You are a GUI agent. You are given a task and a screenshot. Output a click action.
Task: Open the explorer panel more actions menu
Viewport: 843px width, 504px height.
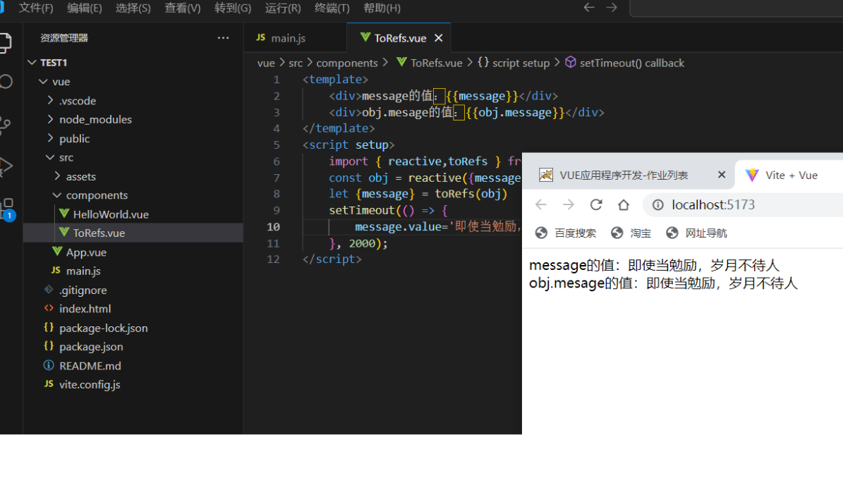[x=223, y=38]
